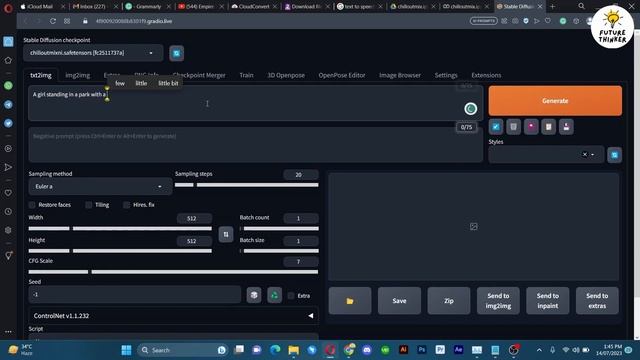Open Telegram in Opera sidebar
This screenshot has height=360, width=640.
8,104
